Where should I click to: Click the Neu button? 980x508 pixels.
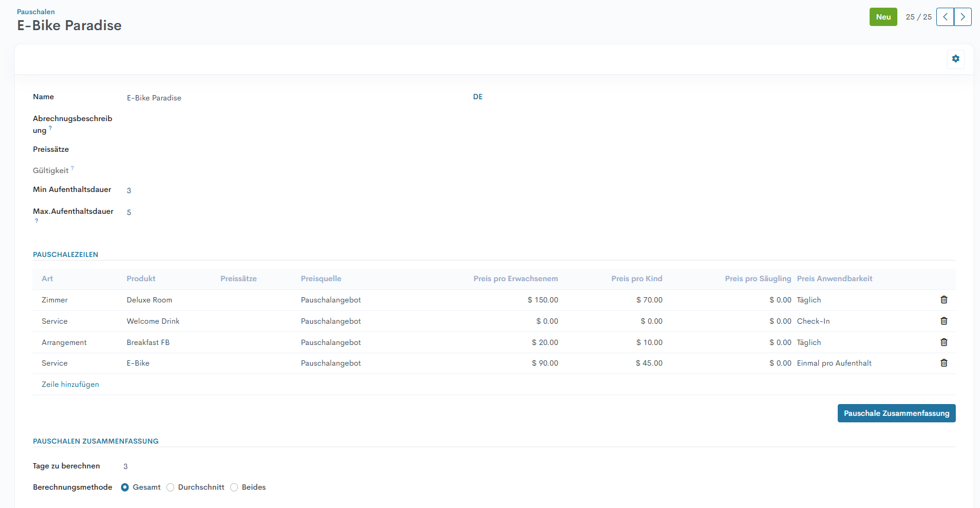[x=883, y=17]
